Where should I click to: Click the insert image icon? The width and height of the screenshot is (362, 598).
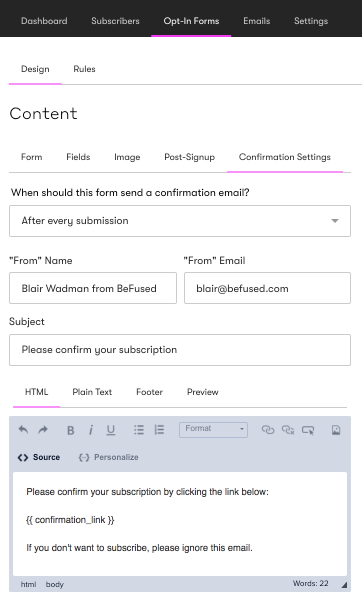[x=336, y=430]
